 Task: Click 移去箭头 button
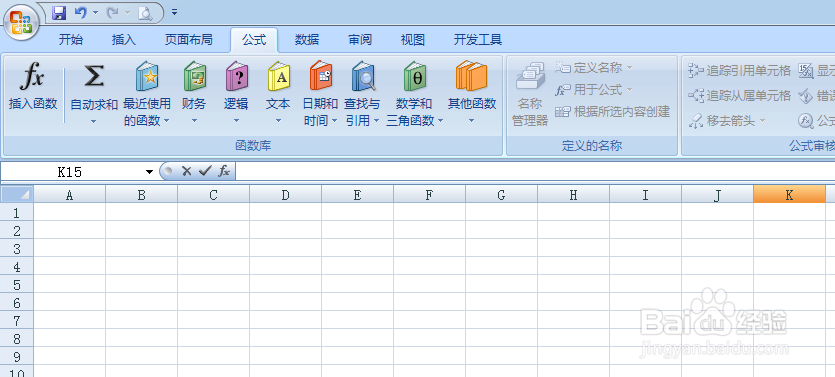click(722, 121)
